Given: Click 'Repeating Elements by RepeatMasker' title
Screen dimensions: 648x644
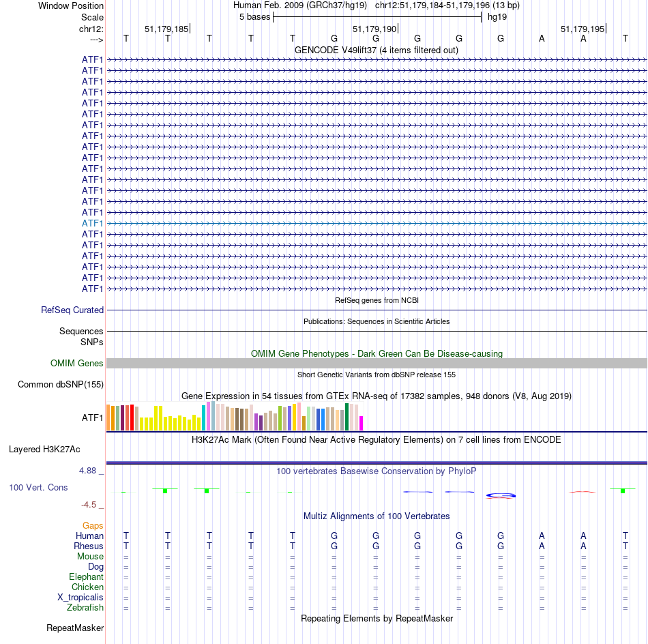Looking at the screenshot, I should click(x=377, y=618).
